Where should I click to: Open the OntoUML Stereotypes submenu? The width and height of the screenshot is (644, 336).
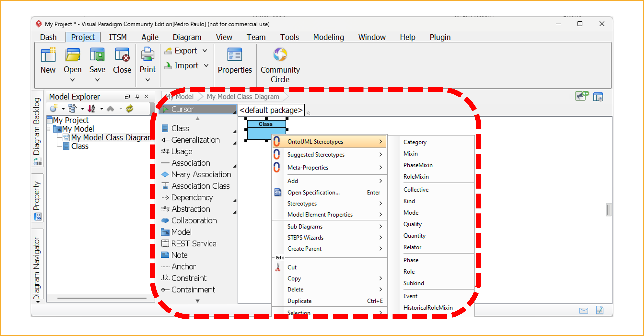(329, 142)
